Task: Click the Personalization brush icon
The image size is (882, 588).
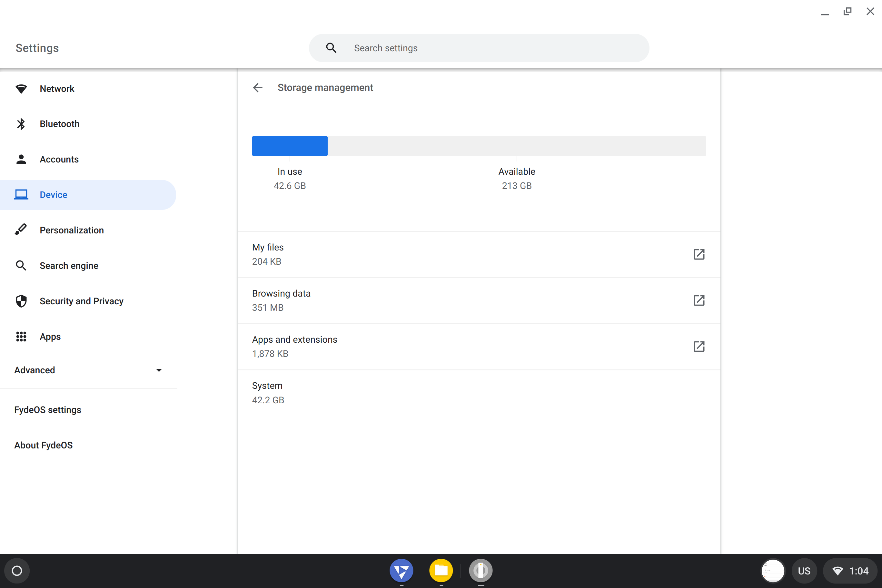Action: tap(21, 230)
